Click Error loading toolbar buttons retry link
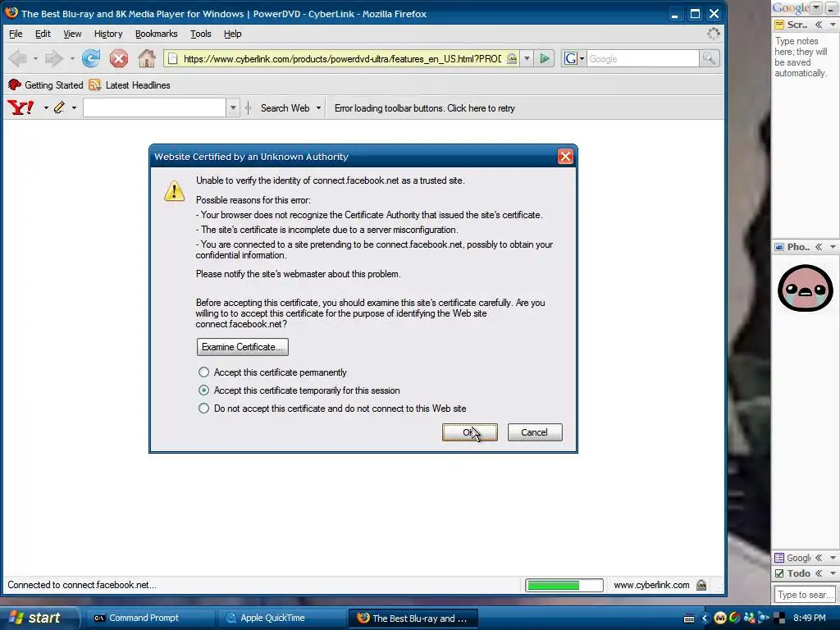The width and height of the screenshot is (840, 630). tap(425, 108)
